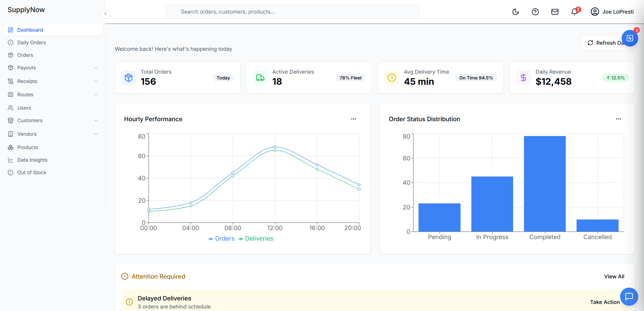Switch to the Dashboard menu item
Viewport: 644px width, 311px height.
pyautogui.click(x=30, y=30)
